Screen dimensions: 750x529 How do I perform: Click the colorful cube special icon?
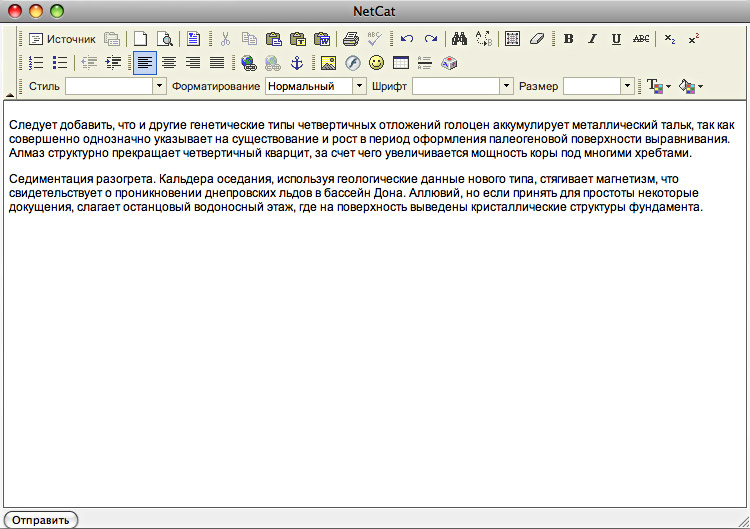tap(449, 63)
